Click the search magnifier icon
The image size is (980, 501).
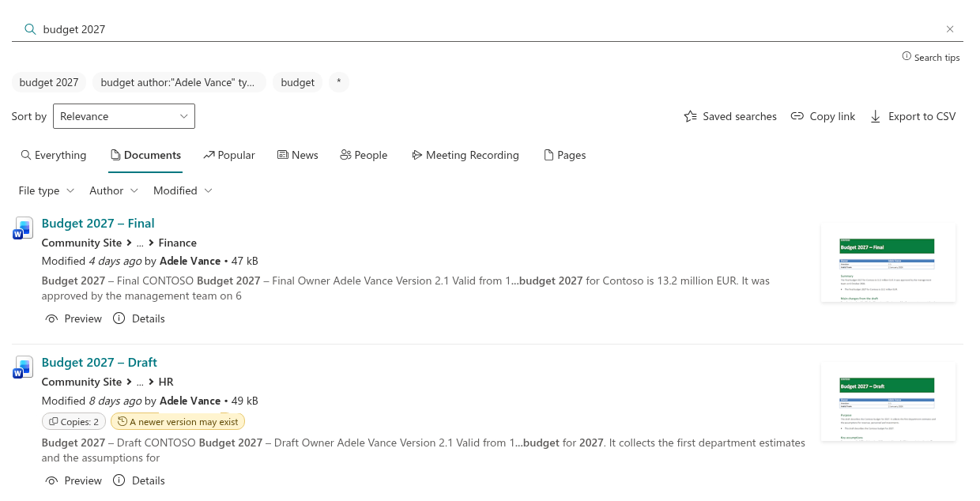30,29
